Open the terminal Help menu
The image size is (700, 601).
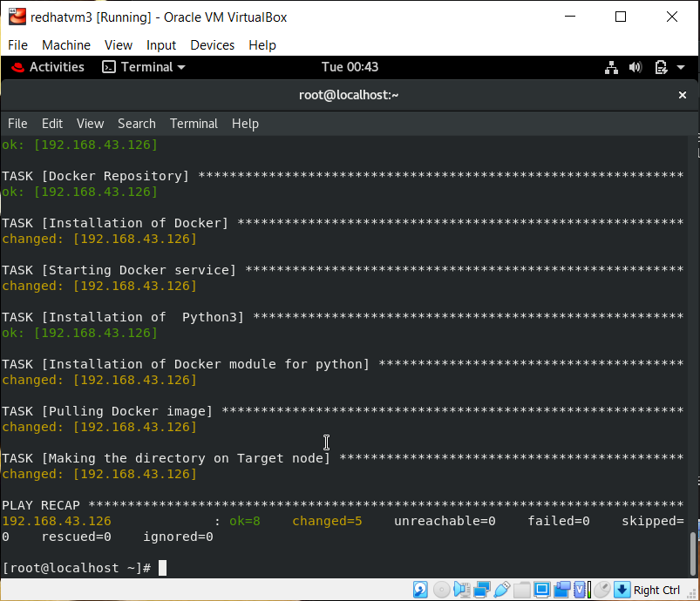pos(245,124)
